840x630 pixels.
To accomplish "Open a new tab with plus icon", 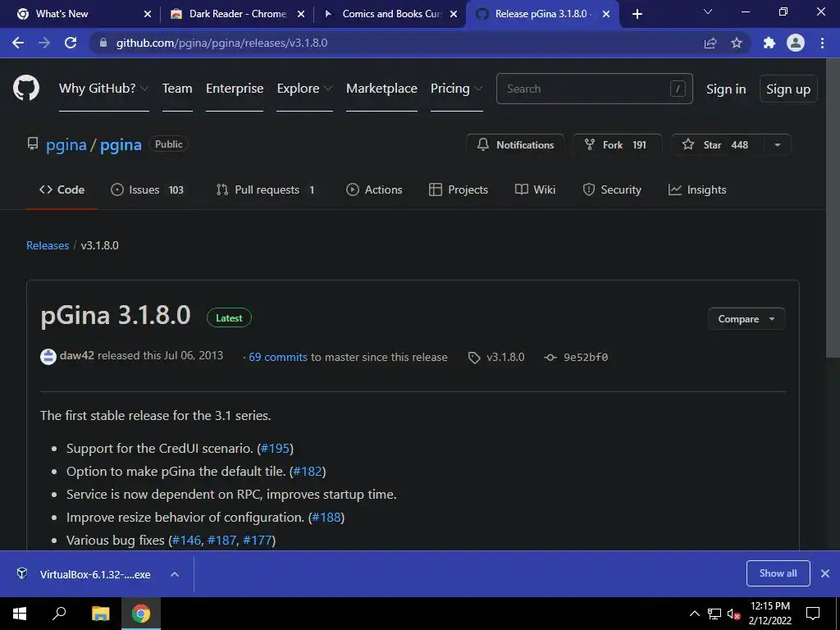I will [637, 14].
